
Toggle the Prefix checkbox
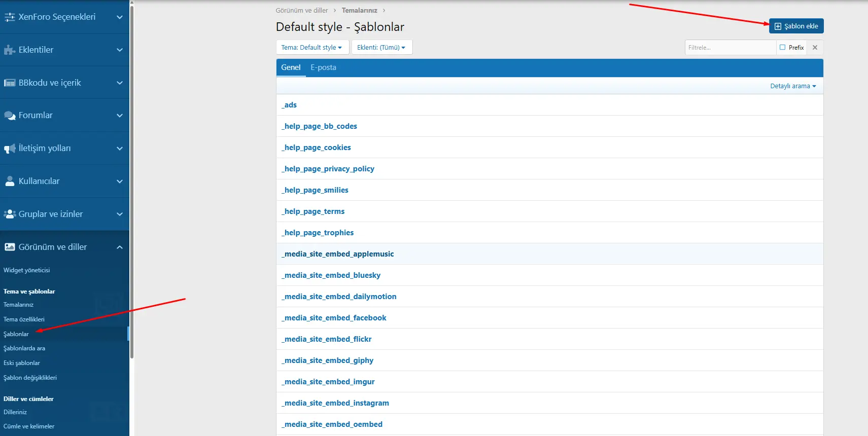click(x=782, y=47)
